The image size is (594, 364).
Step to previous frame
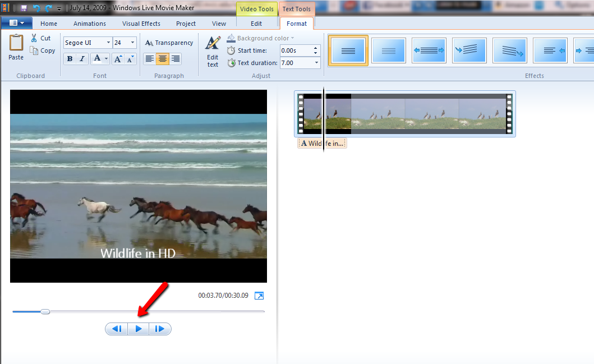coord(117,329)
